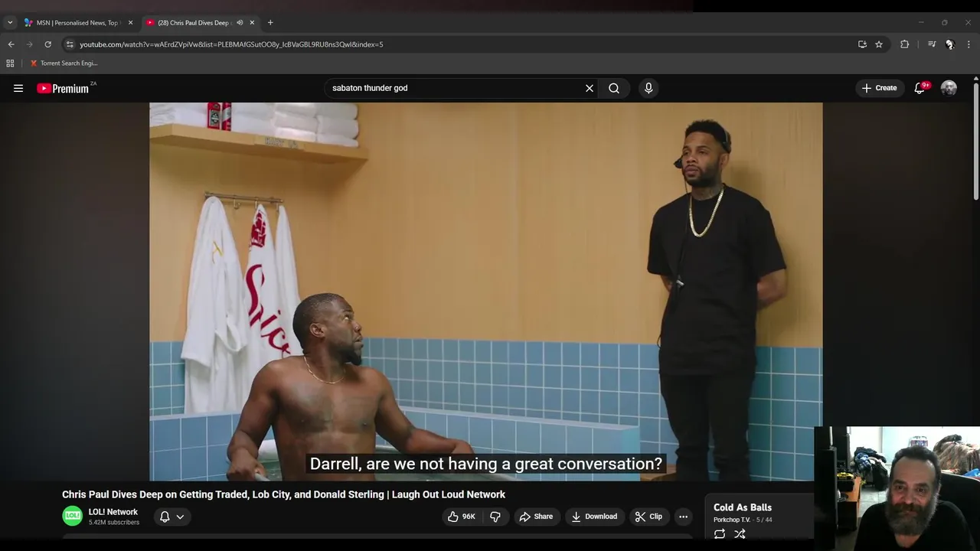Viewport: 980px width, 551px height.
Task: Visit the LOL! Network channel name
Action: click(113, 512)
